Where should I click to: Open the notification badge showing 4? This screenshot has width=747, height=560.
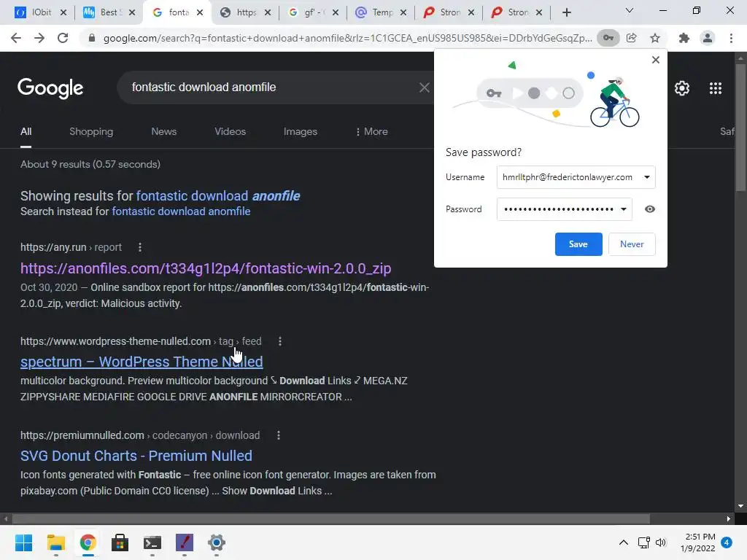tap(727, 542)
